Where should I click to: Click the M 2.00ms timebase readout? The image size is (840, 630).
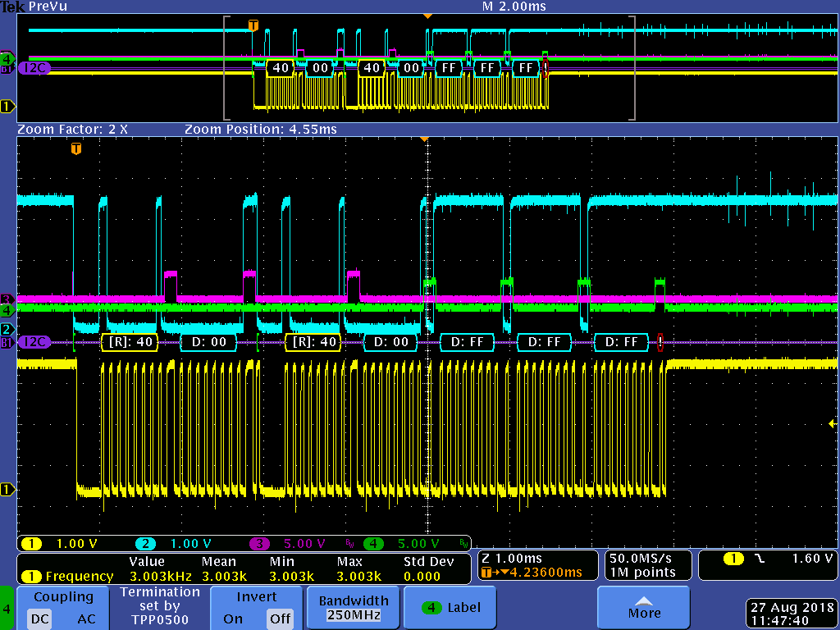pyautogui.click(x=514, y=7)
